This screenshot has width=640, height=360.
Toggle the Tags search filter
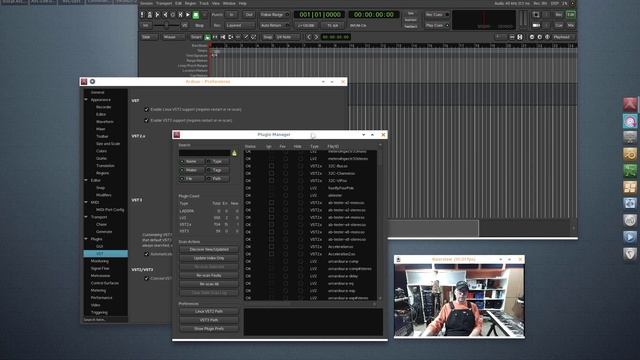point(217,170)
